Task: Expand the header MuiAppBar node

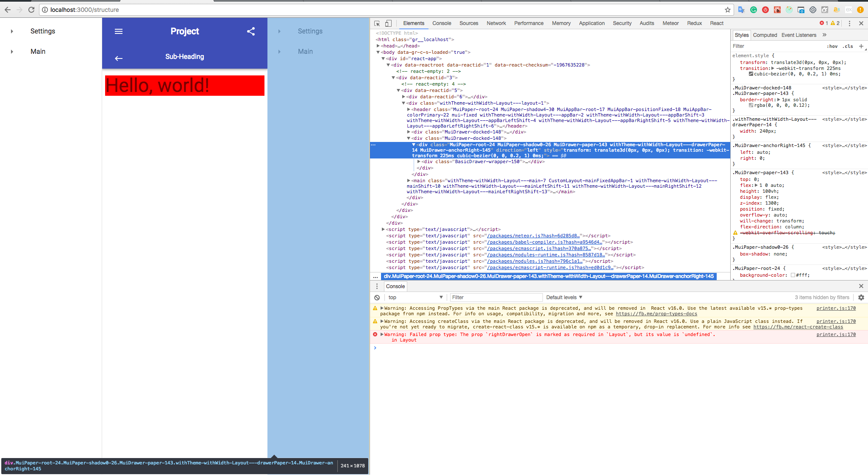Action: point(409,109)
